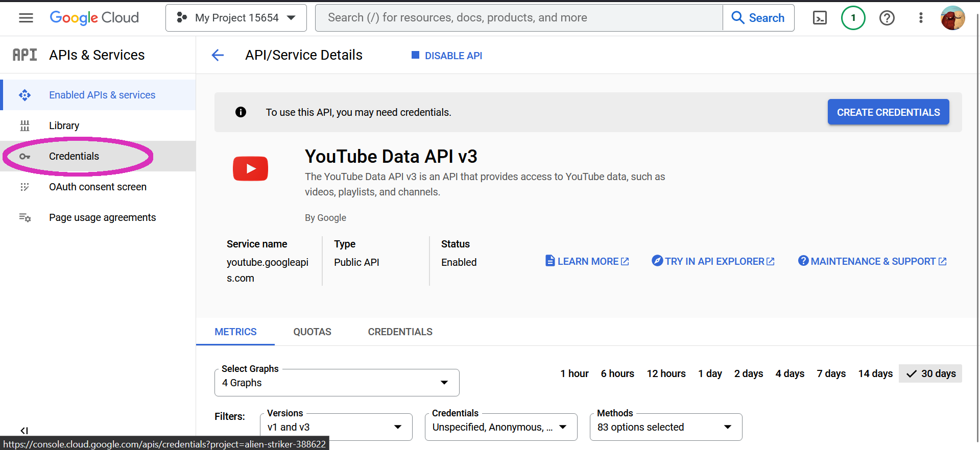980x450 pixels.
Task: Open Credentials in the left sidebar
Action: pos(74,156)
